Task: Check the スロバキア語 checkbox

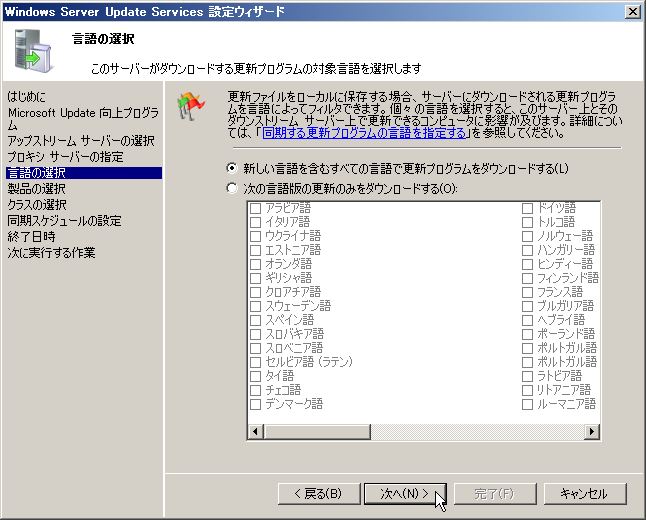Action: pos(255,334)
